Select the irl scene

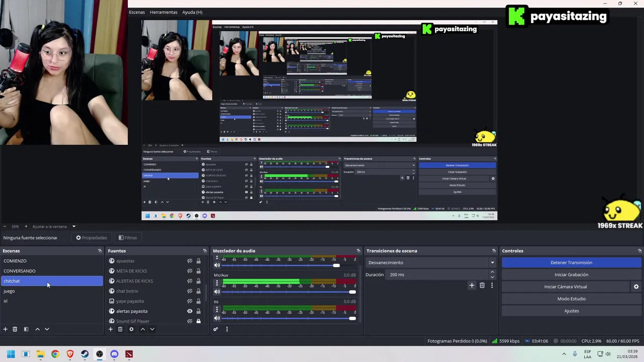pyautogui.click(x=52, y=301)
